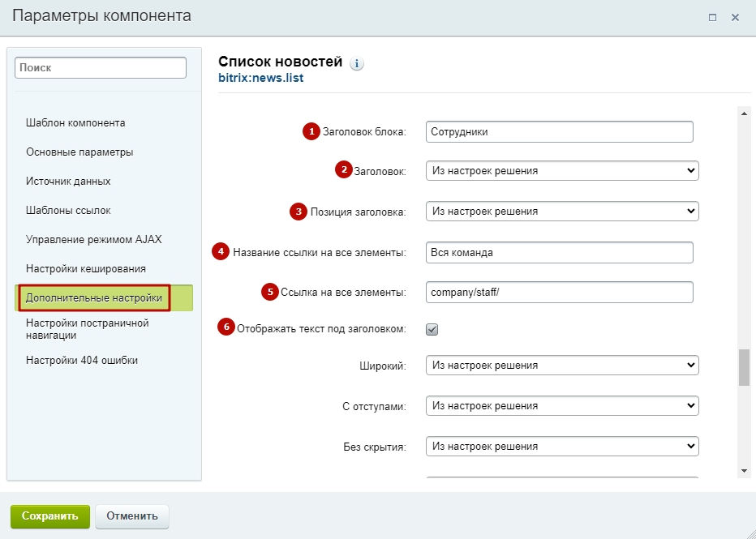Viewport: 756px width, 539px height.
Task: Focus the Поиск search field
Action: click(x=101, y=67)
